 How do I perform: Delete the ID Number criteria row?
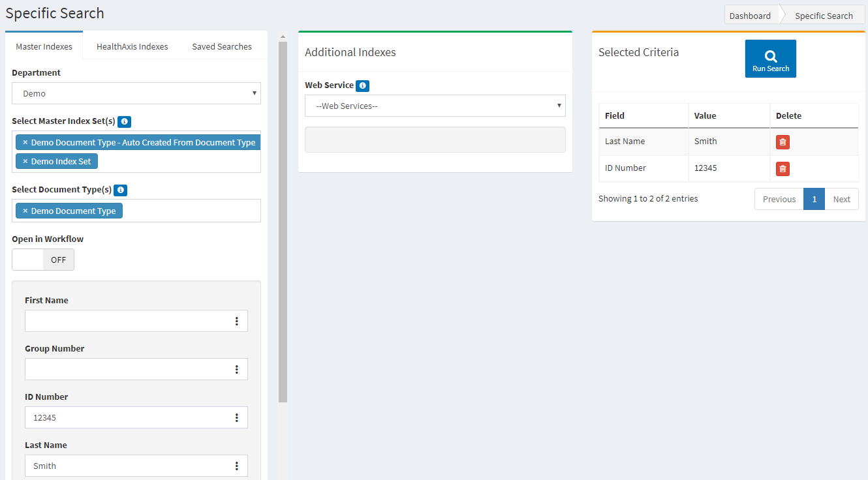coord(783,169)
